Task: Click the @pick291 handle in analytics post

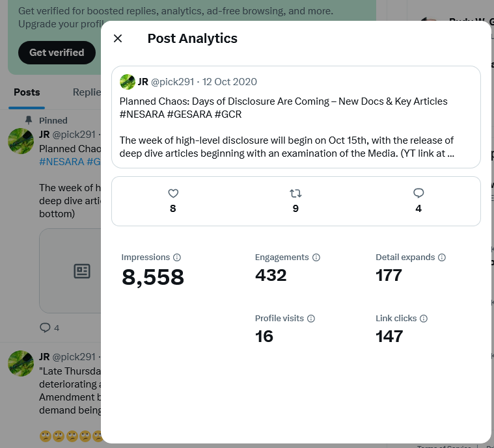Action: [172, 82]
